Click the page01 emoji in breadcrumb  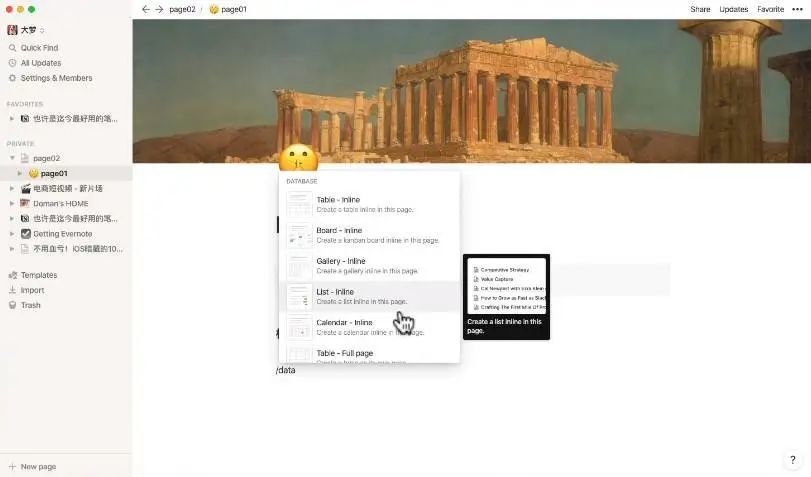(x=214, y=9)
